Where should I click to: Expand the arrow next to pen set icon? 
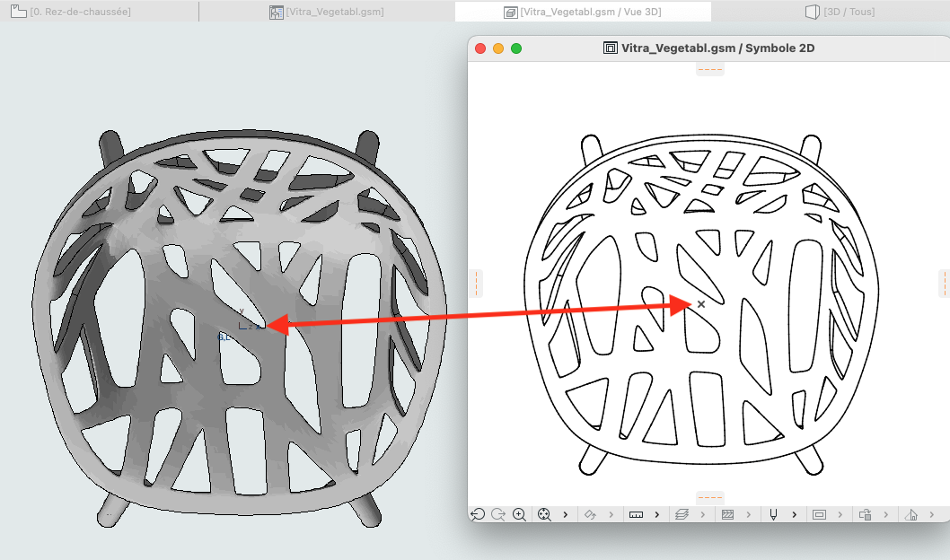795,514
